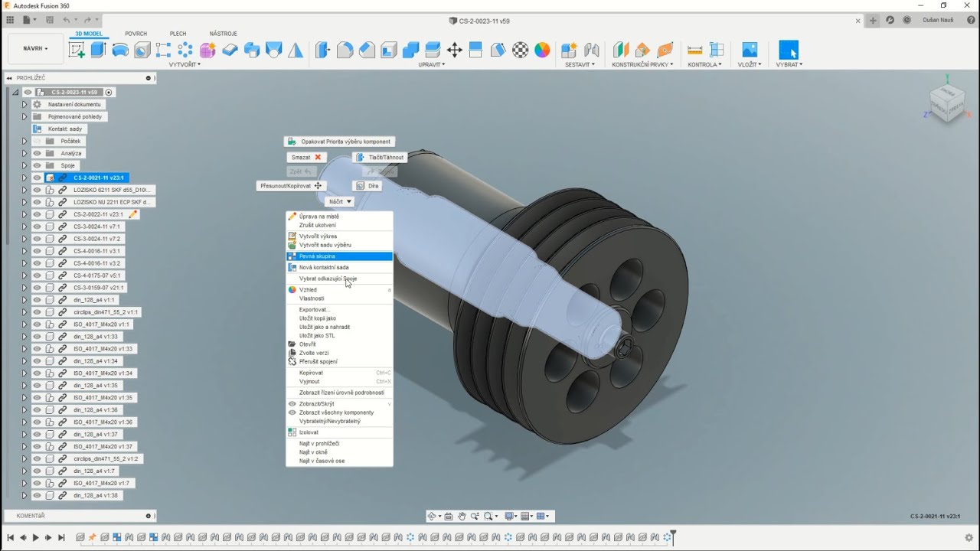Image resolution: width=980 pixels, height=551 pixels.
Task: Switch to the PLECH tab
Action: coord(178,34)
